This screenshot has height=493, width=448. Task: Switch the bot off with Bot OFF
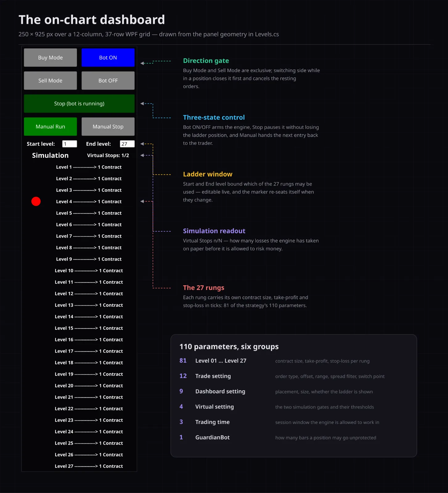pyautogui.click(x=108, y=80)
